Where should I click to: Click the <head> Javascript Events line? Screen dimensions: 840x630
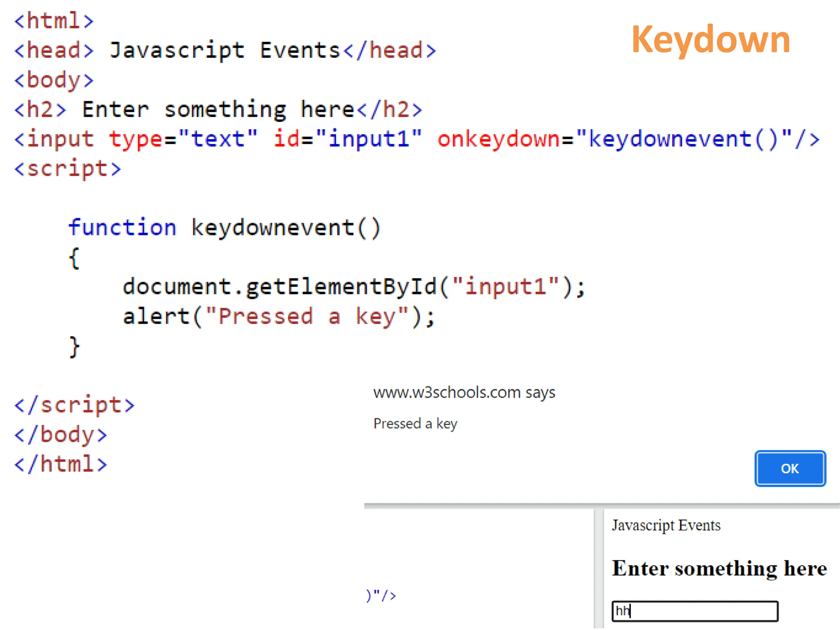pyautogui.click(x=225, y=50)
